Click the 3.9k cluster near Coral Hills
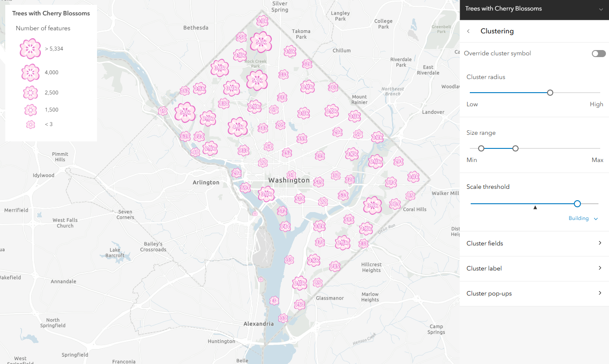Screen dimensions: 609x364 [372, 205]
